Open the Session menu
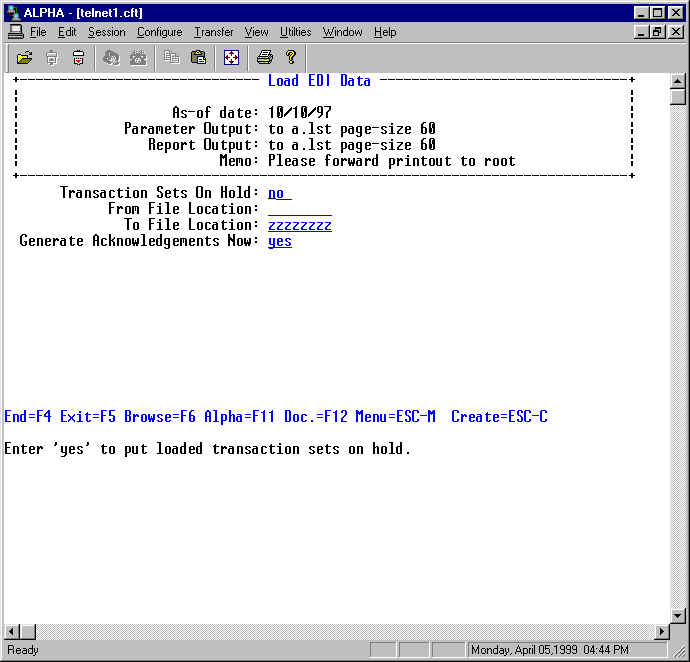This screenshot has height=662, width=690. tap(106, 32)
